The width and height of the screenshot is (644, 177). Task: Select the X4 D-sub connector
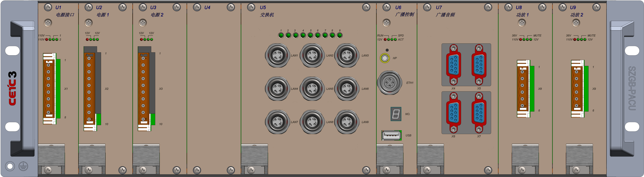point(454,65)
